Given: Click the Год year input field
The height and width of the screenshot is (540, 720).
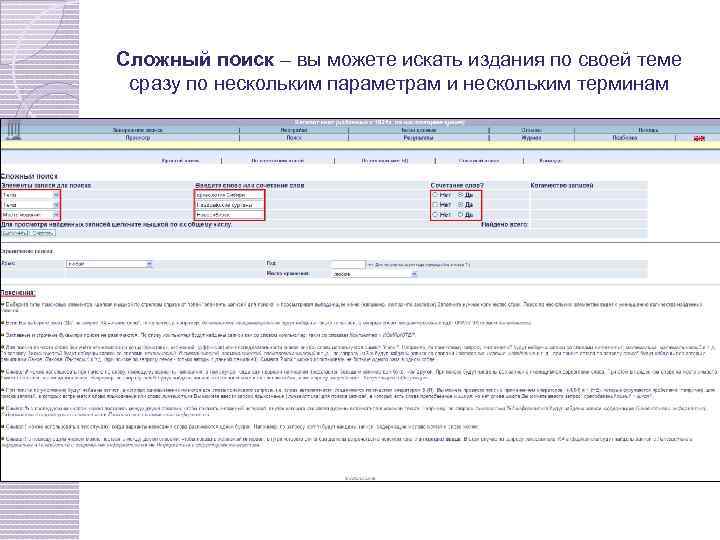Looking at the screenshot, I should 348,264.
